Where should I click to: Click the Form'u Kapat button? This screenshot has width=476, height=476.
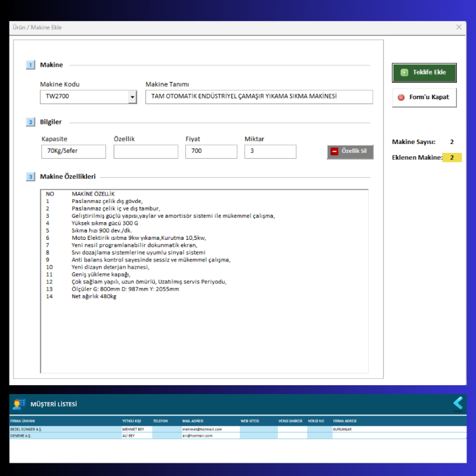tap(424, 98)
